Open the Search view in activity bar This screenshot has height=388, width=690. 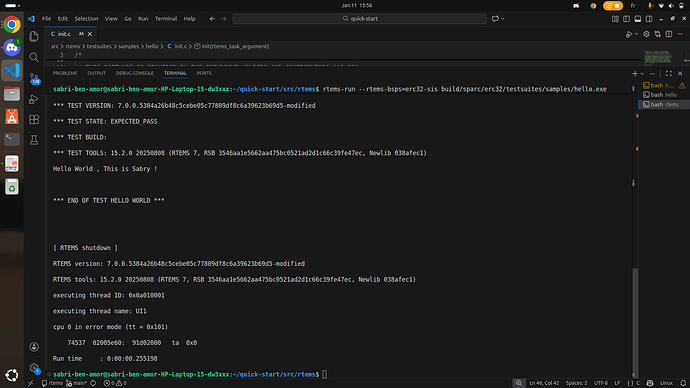(x=34, y=57)
